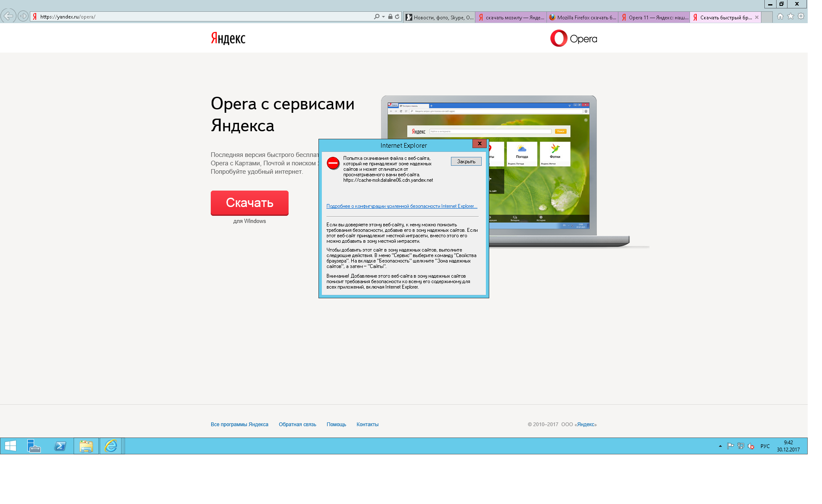Click the security lock icon in address bar
822x504 pixels.
(390, 17)
